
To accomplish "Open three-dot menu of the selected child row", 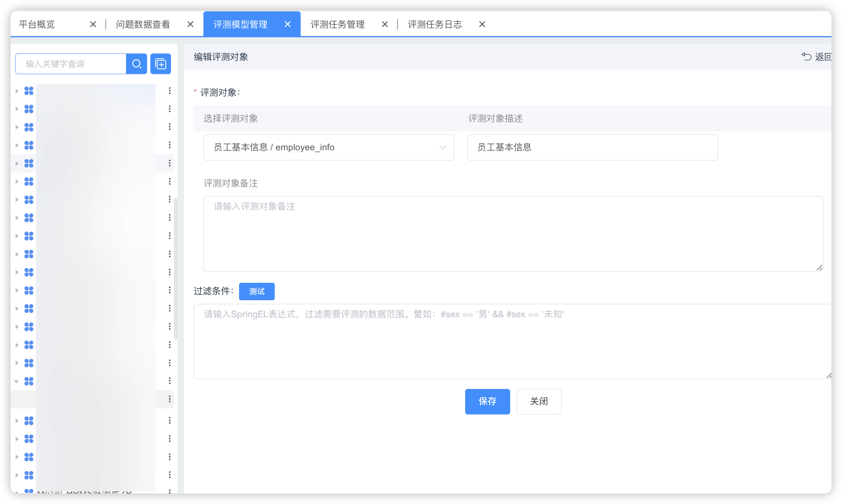I will (169, 399).
